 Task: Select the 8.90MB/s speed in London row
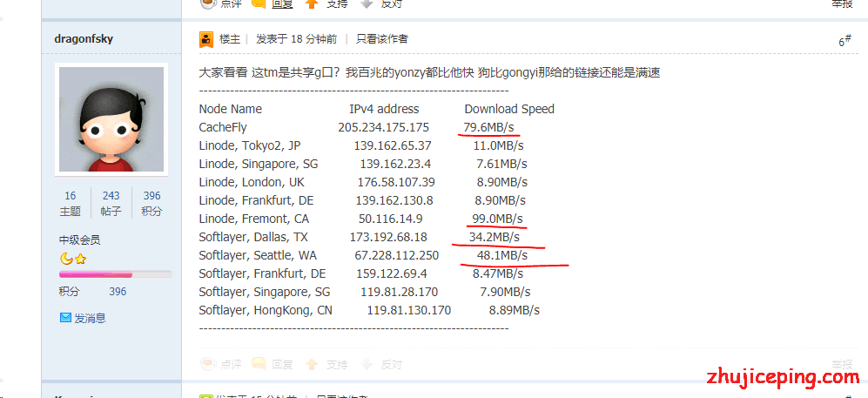pos(502,182)
